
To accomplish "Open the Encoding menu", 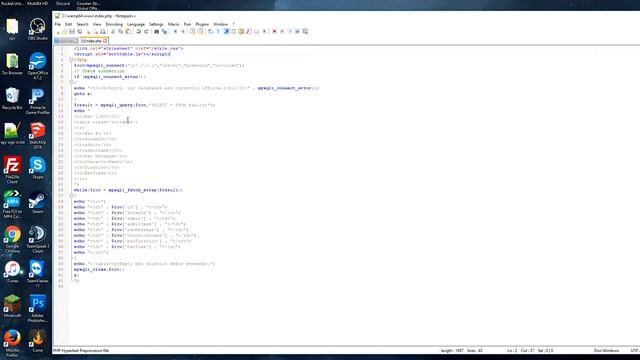I will click(x=114, y=24).
